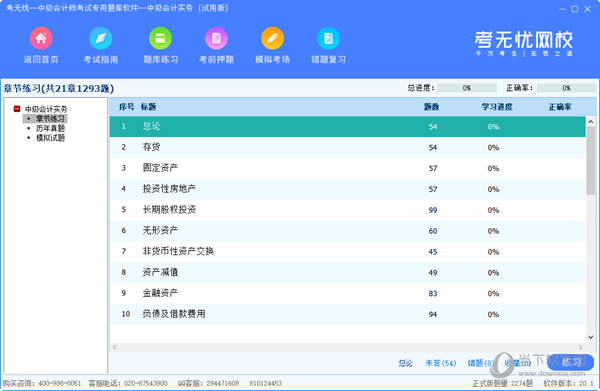Select chapter row 非货币性资产交换
Image resolution: width=600 pixels, height=391 pixels.
click(347, 252)
